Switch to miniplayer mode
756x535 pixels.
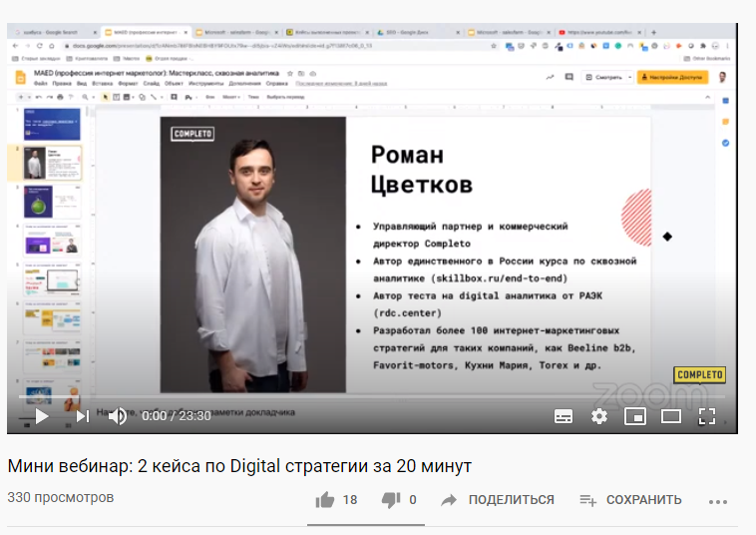(x=635, y=416)
